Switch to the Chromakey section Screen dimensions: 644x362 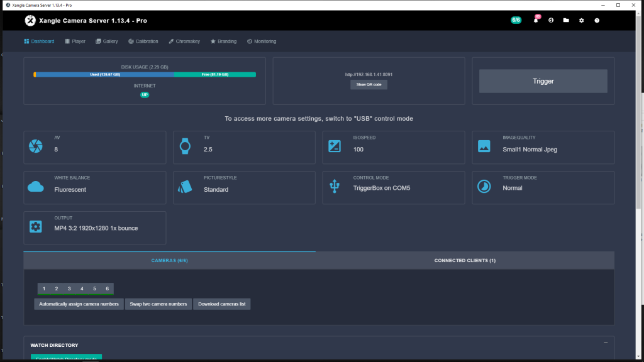[184, 41]
